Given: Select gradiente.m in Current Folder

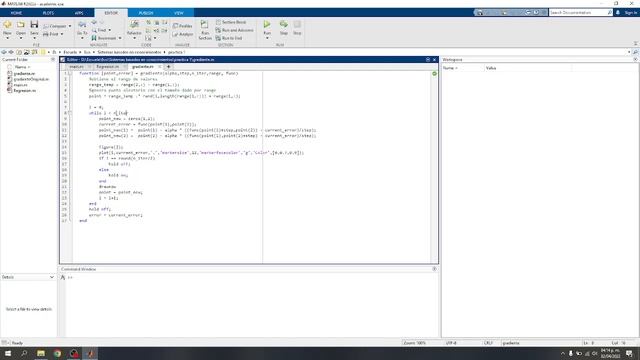Looking at the screenshot, I should point(24,73).
